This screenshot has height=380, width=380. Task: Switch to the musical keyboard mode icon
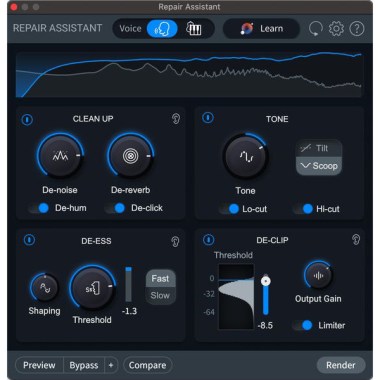tap(194, 29)
